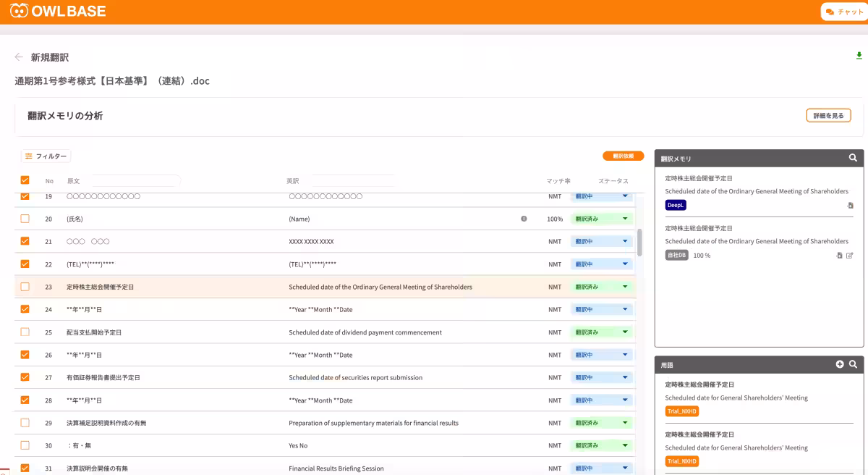Toggle the select-all checkbox in the table header

coord(25,180)
